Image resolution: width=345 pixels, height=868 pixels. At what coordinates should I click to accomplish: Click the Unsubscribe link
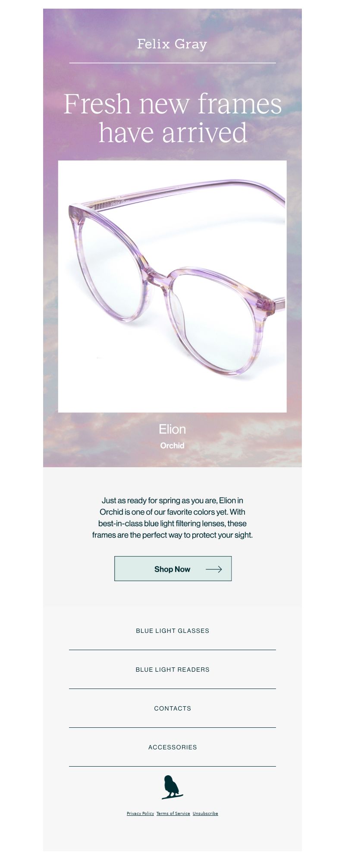[x=205, y=814]
